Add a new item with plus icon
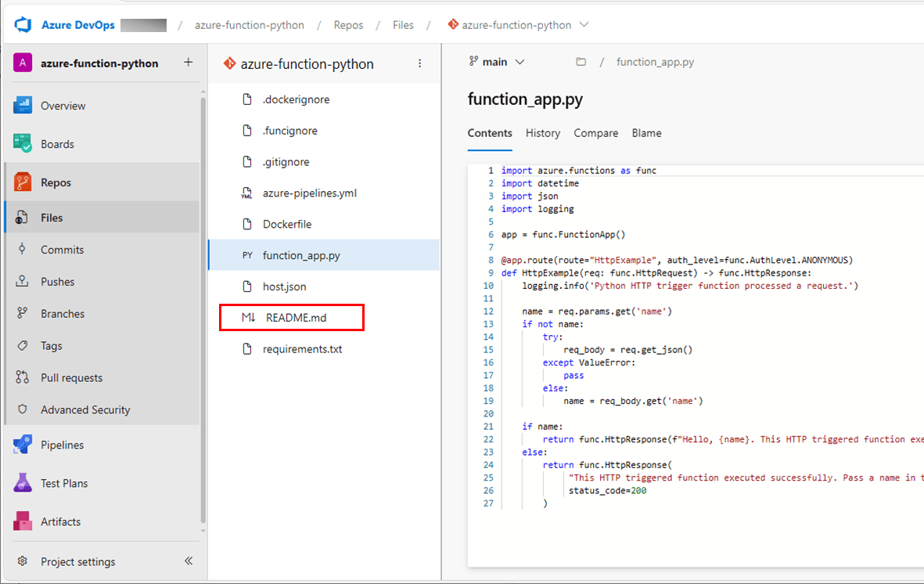This screenshot has height=584, width=924. pyautogui.click(x=188, y=62)
